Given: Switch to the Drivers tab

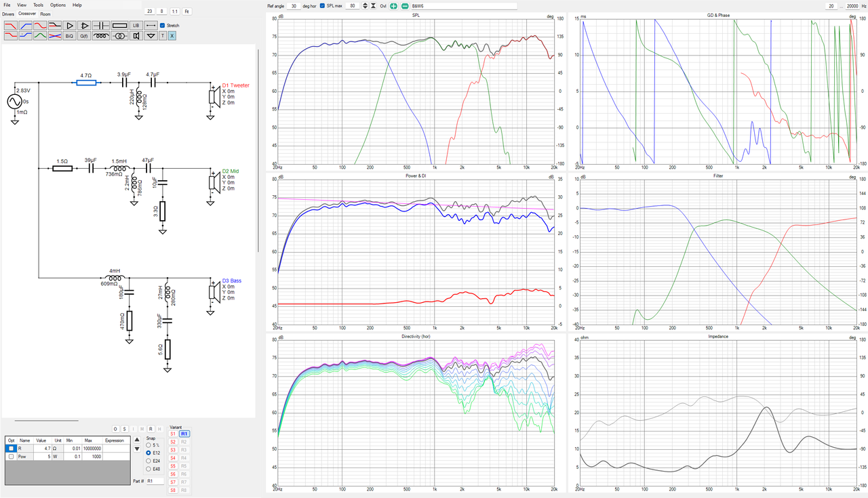Looking at the screenshot, I should [8, 14].
